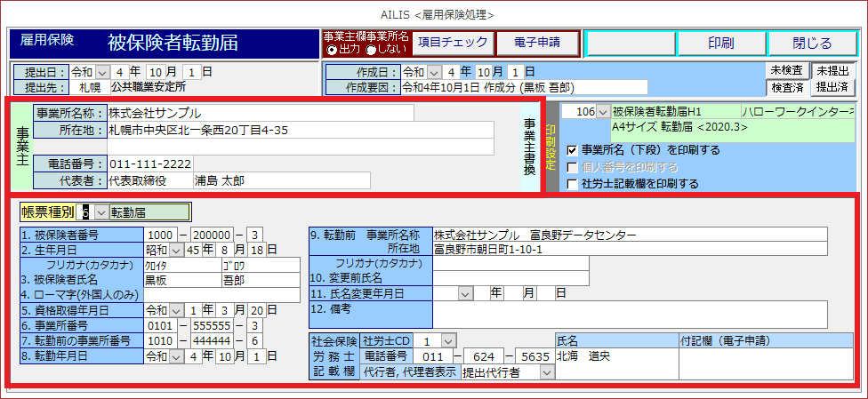Select the 出力 radio option
868x399 pixels.
pyautogui.click(x=332, y=50)
